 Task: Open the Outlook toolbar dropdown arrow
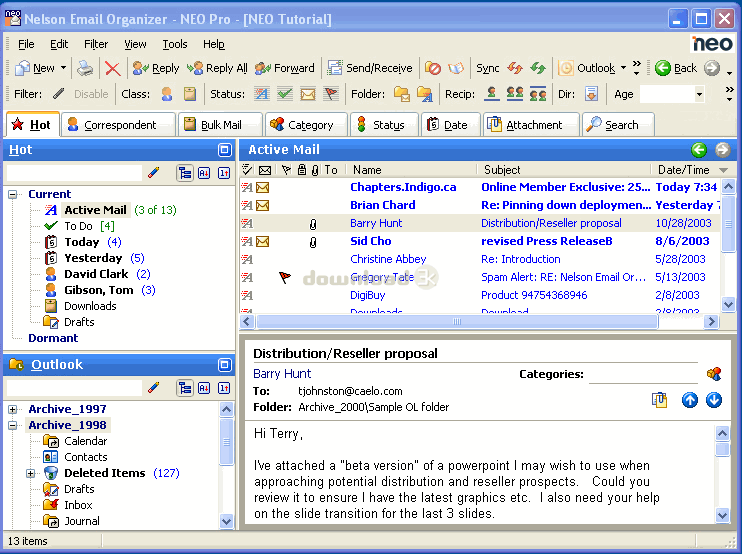click(623, 68)
